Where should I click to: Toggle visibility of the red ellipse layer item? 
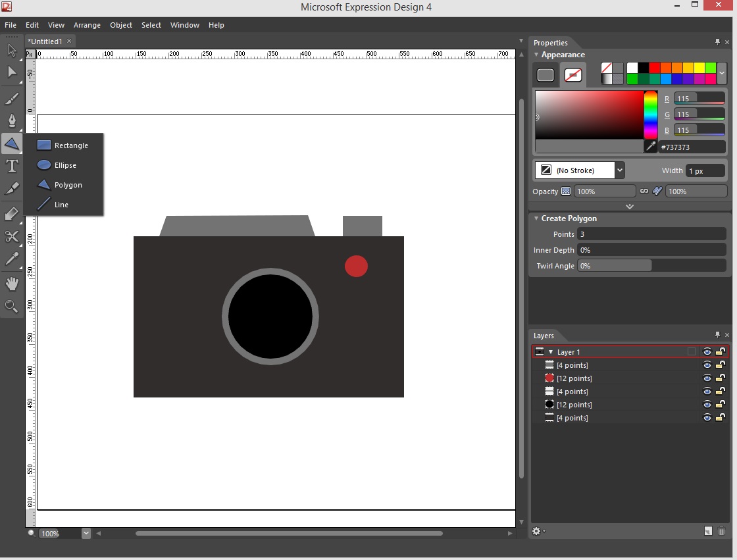tap(707, 378)
